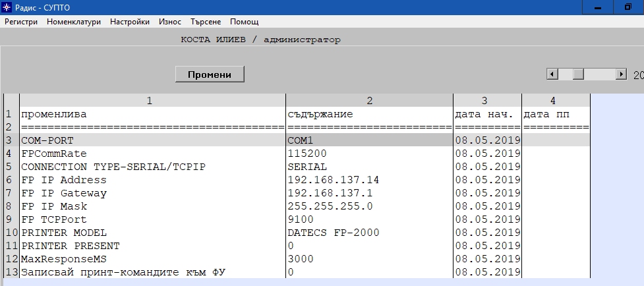This screenshot has height=286, width=644.
Task: Click the horizontal scrollbar thumb
Action: coord(578,74)
